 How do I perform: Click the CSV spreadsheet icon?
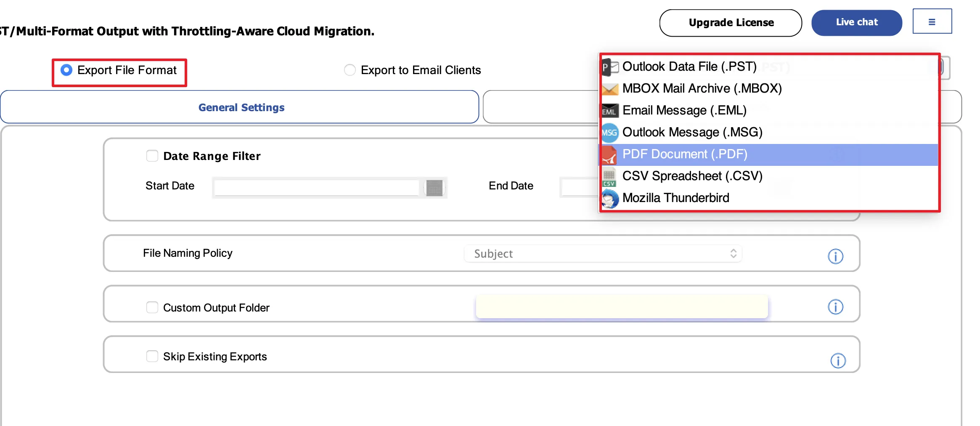pos(609,177)
